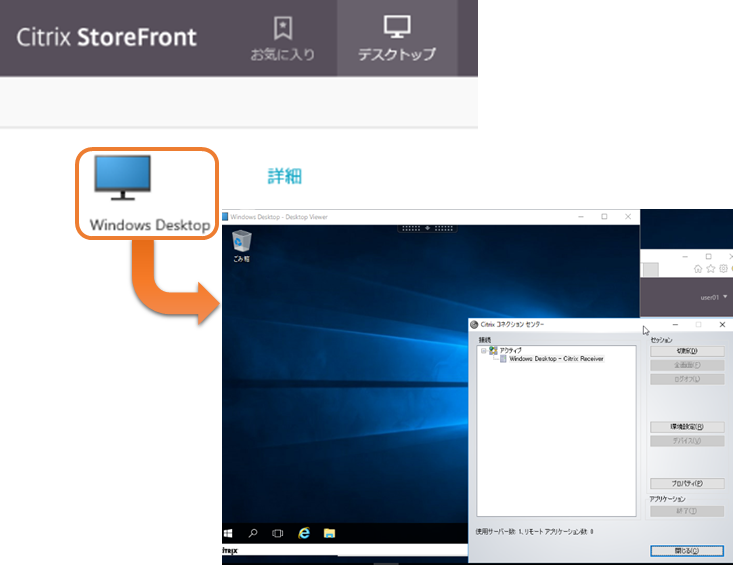This screenshot has width=733, height=565.
Task: Launch the Windows Desktop icon in StoreFront
Action: coord(147,193)
